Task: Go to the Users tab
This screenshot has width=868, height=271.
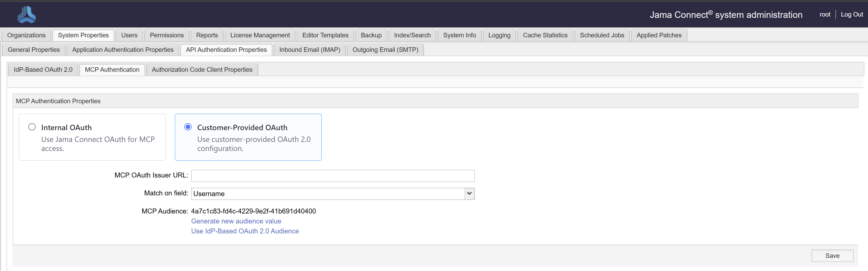Action: coord(129,36)
